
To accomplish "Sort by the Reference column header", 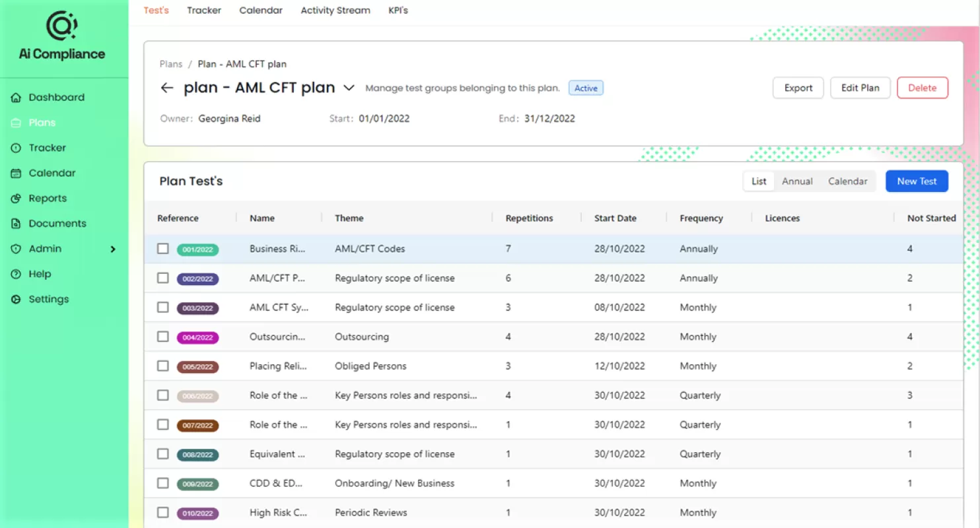I will point(178,218).
